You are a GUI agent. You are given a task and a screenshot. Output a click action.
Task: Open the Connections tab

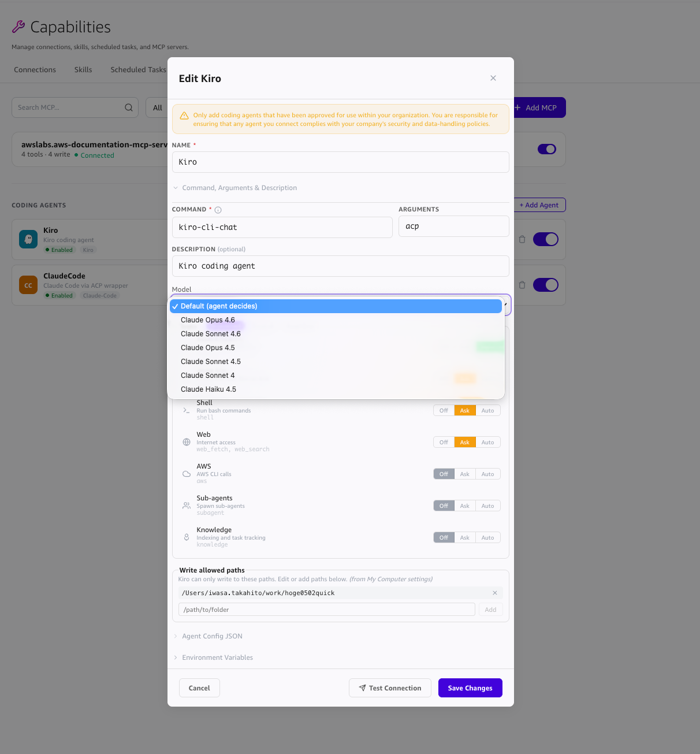pos(35,70)
